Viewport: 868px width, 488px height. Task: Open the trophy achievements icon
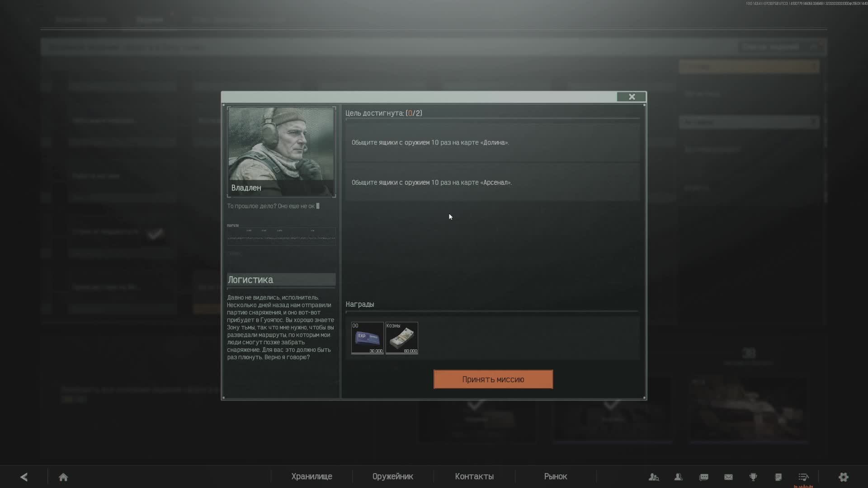tap(753, 477)
